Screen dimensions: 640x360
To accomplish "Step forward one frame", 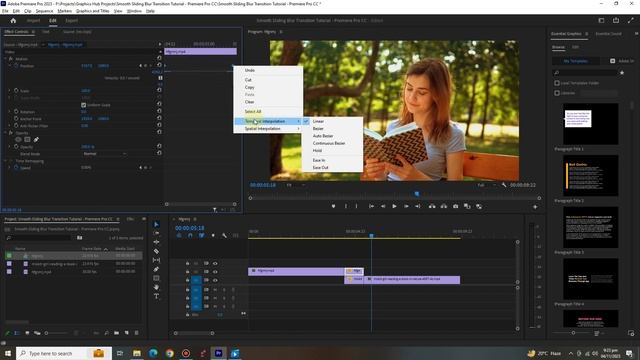I will click(406, 207).
